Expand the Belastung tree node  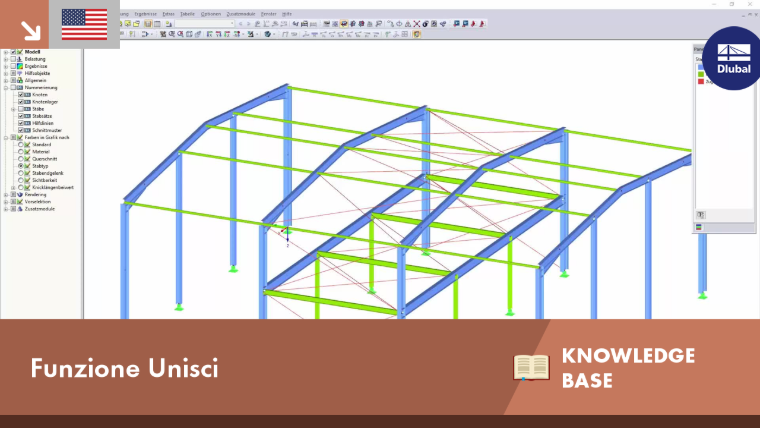pos(6,59)
